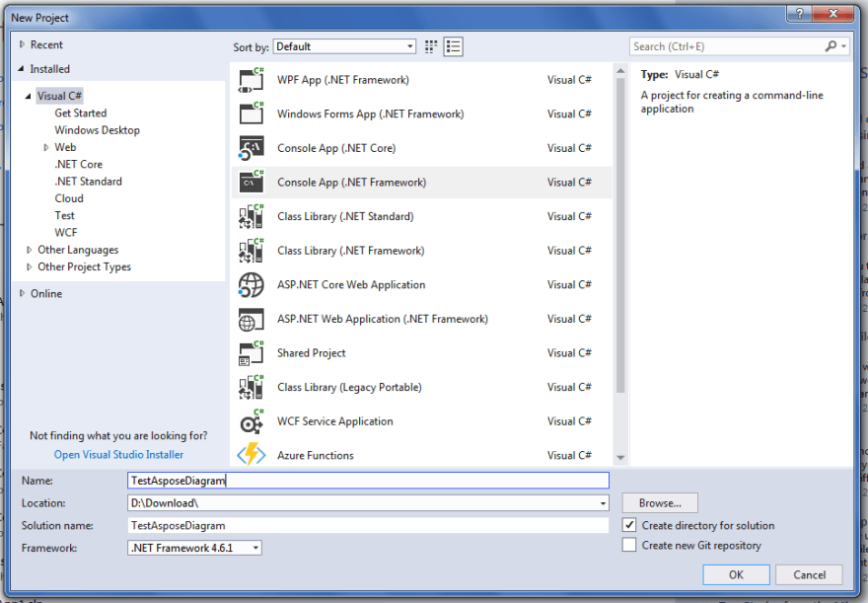The width and height of the screenshot is (868, 603).
Task: Click the Name input field
Action: pos(368,481)
